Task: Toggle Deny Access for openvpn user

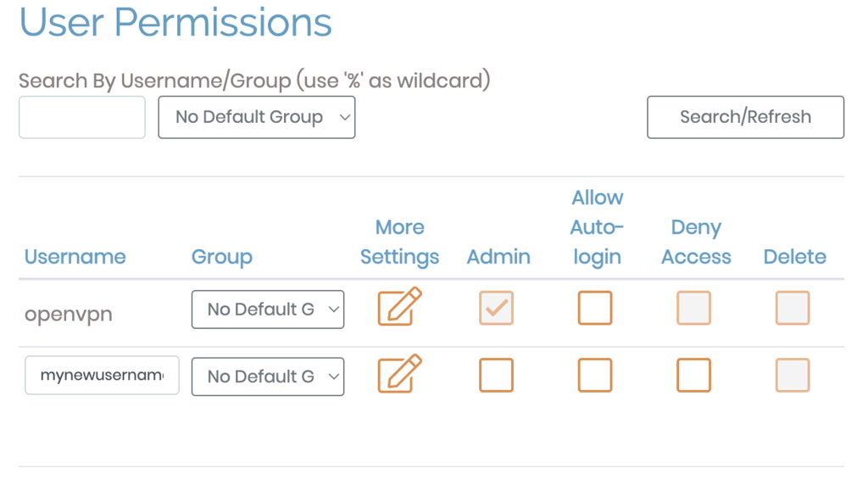Action: coord(693,308)
